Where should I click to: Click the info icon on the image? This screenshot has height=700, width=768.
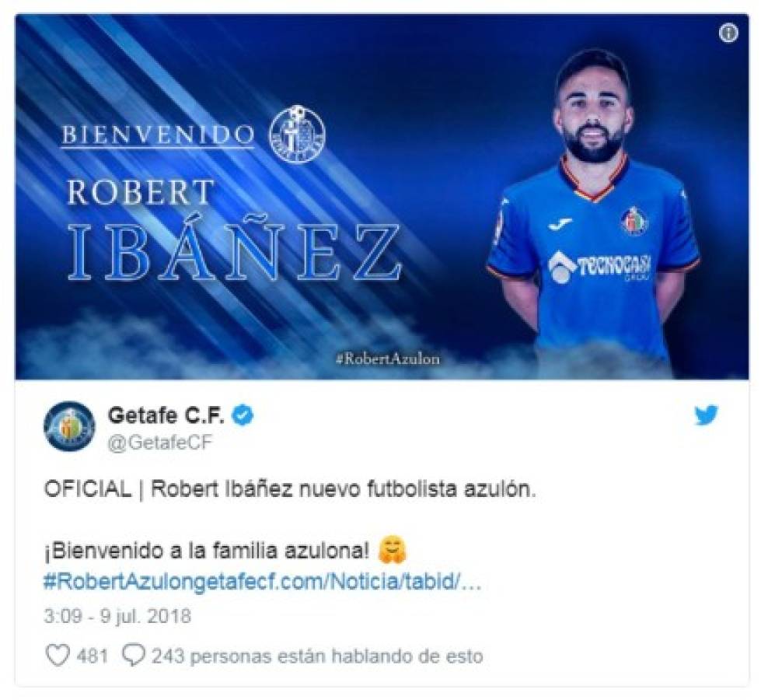pos(728,33)
